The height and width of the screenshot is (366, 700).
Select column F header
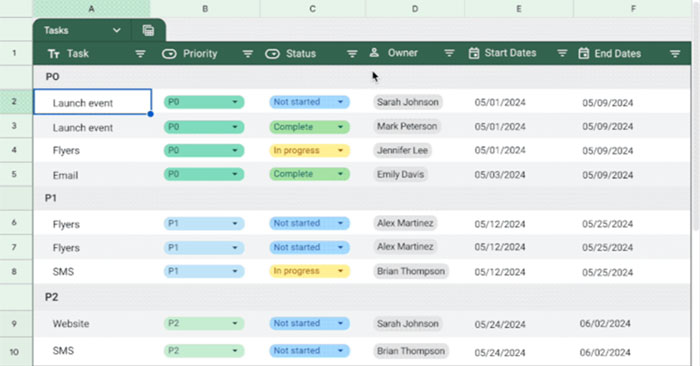pos(633,8)
